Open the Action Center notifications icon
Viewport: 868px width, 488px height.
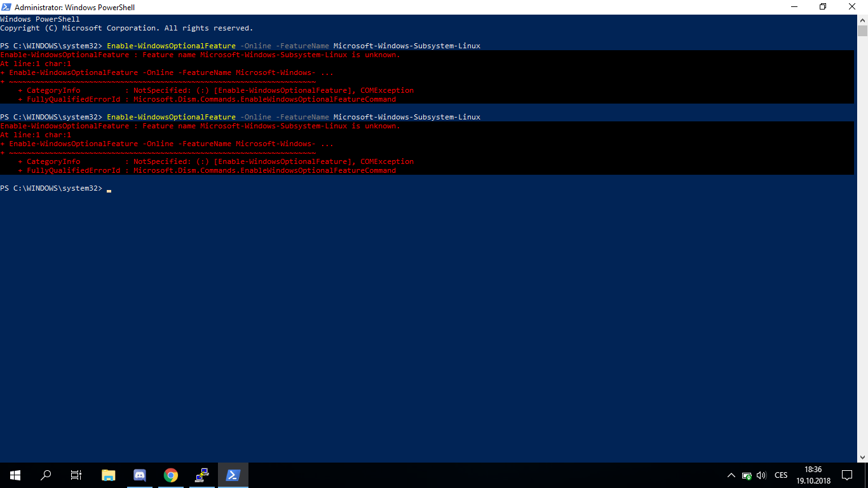click(846, 475)
